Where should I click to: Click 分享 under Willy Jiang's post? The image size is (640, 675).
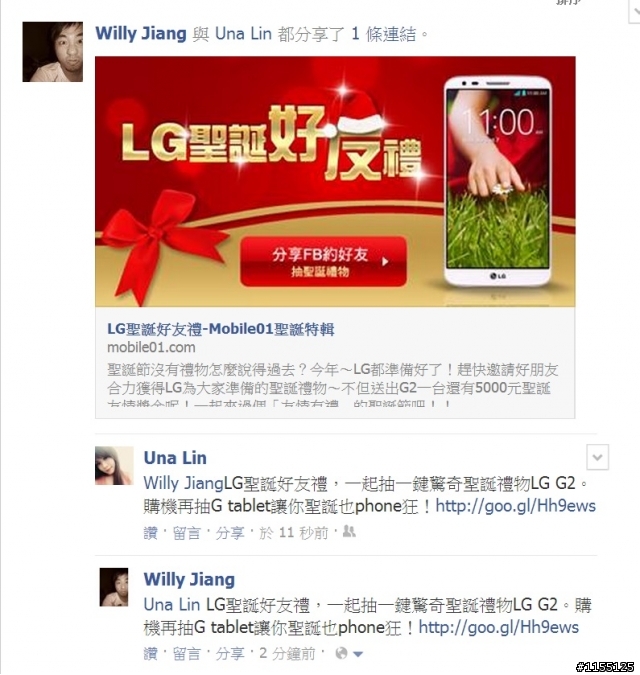[x=229, y=653]
